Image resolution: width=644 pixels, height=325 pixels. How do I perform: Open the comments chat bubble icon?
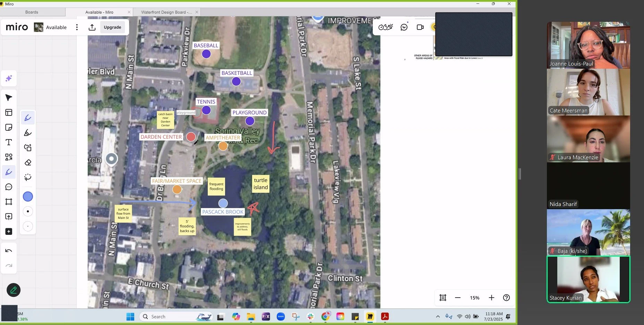404,27
